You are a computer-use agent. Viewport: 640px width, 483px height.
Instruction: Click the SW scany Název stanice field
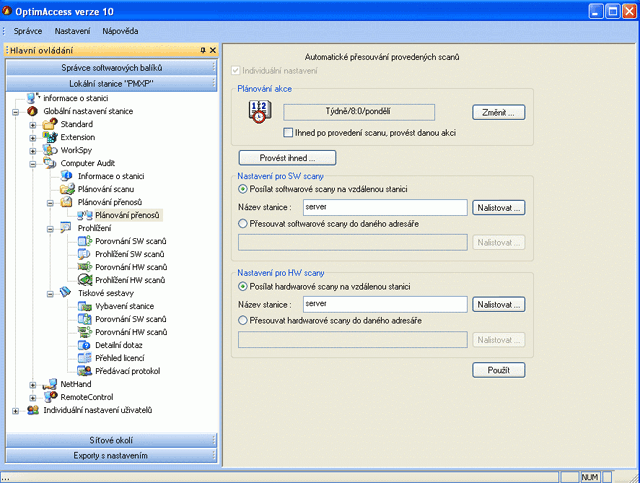385,207
